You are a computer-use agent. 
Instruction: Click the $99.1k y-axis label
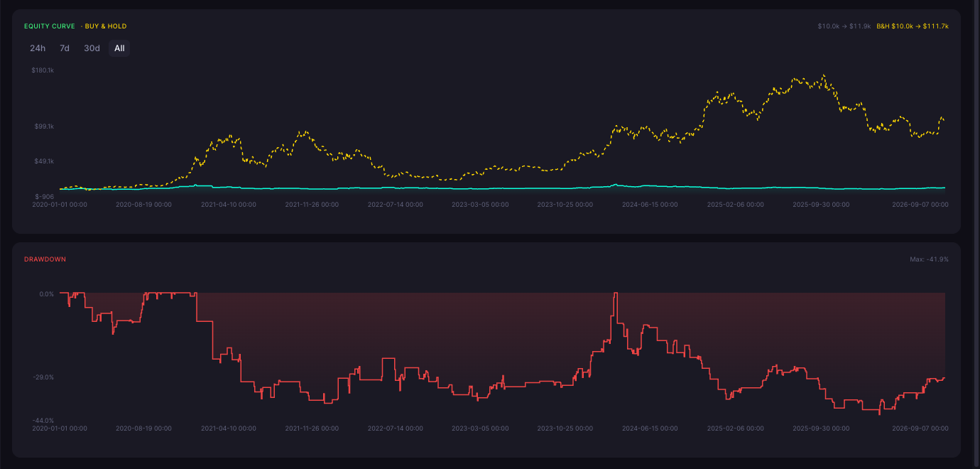point(44,126)
